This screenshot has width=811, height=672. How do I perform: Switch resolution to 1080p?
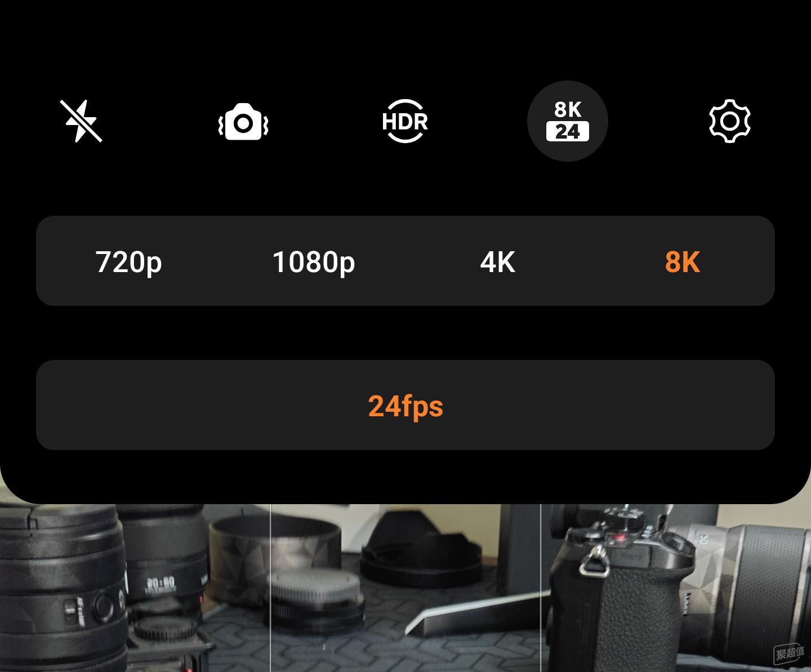coord(313,262)
